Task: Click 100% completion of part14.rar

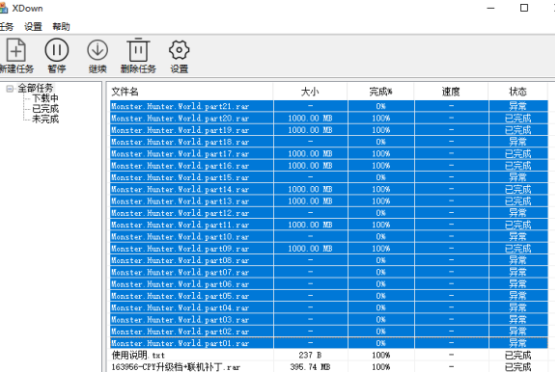Action: pyautogui.click(x=381, y=189)
